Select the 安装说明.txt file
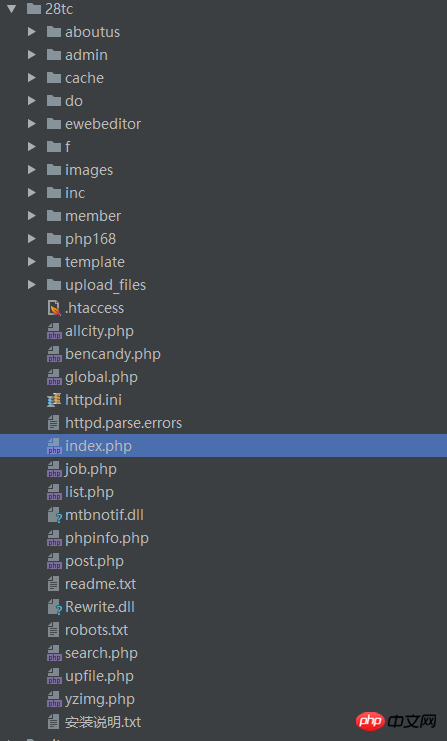The width and height of the screenshot is (447, 741). tap(103, 722)
